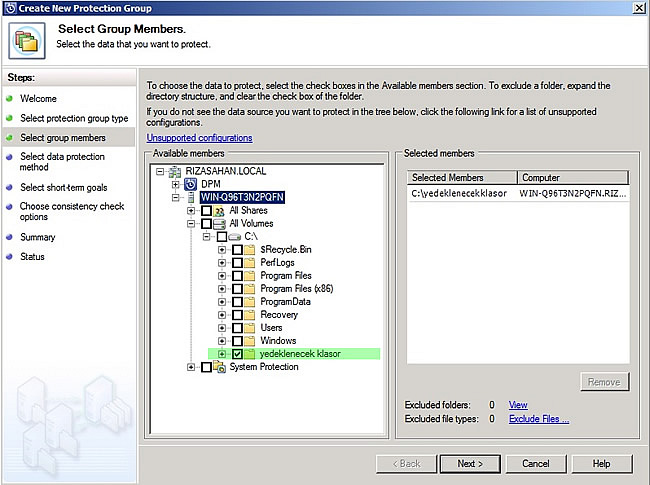The image size is (650, 485).
Task: Click the RIZASAHAN.LOCAL domain icon
Action: pyautogui.click(x=175, y=171)
